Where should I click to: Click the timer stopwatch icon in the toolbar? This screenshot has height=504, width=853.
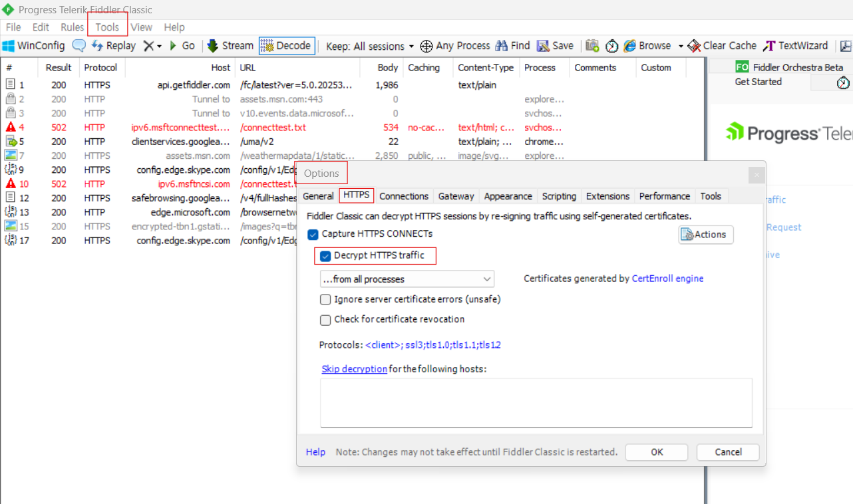611,46
